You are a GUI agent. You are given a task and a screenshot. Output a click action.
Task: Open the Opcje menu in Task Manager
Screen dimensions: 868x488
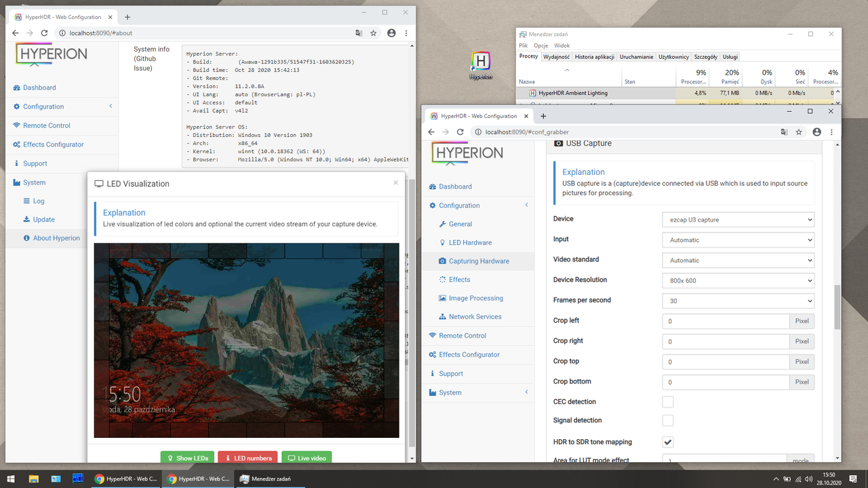(x=540, y=45)
